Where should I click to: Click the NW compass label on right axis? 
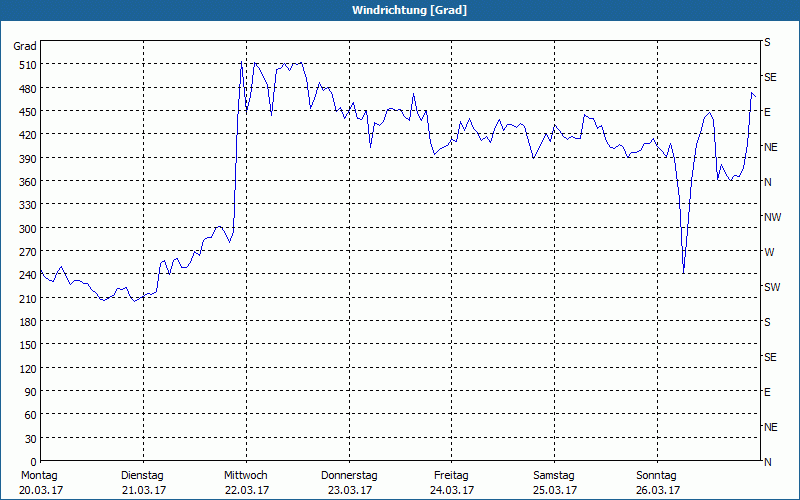[x=772, y=217]
